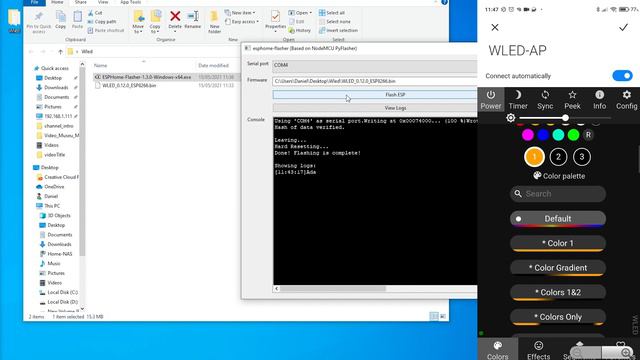Select * Color Gradient palette
The image size is (640, 360).
coord(558,268)
